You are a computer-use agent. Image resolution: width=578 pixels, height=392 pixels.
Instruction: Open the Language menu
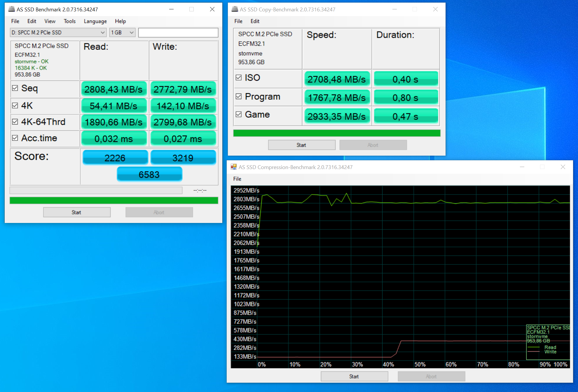[x=95, y=21]
